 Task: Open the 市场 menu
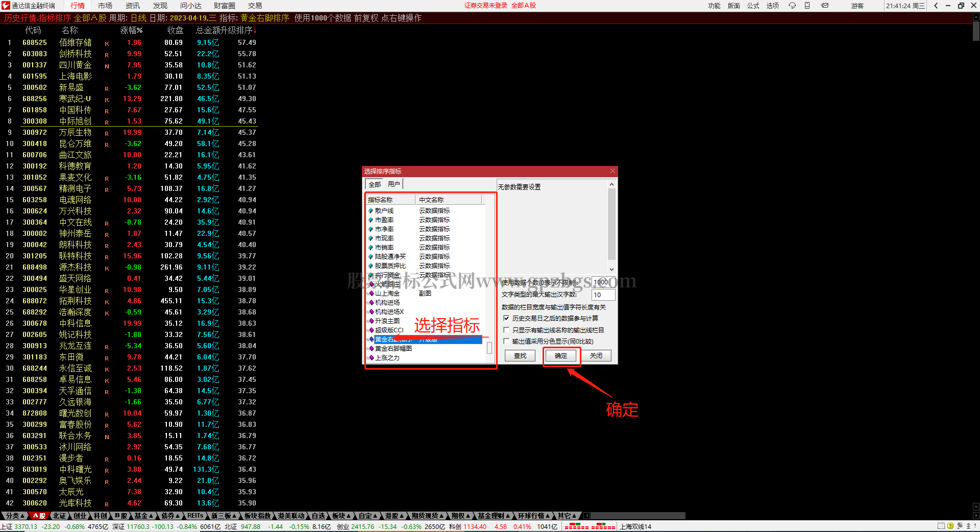[105, 6]
